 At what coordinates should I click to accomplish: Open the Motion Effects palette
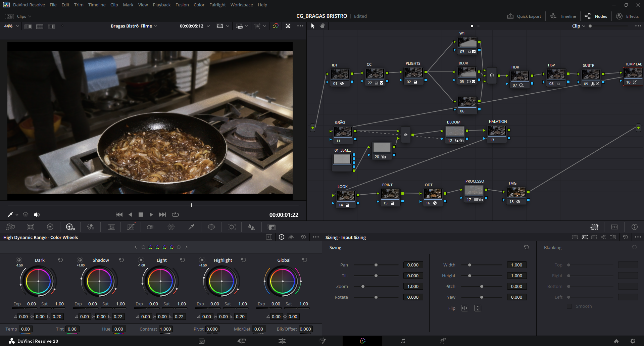pos(111,227)
